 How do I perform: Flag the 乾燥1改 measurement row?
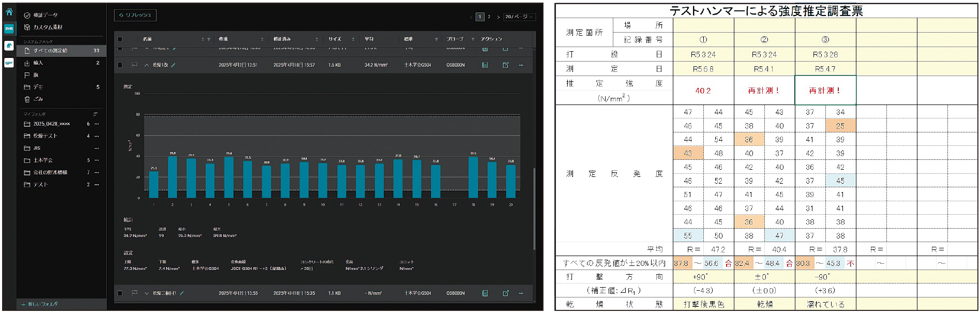pyautogui.click(x=134, y=65)
